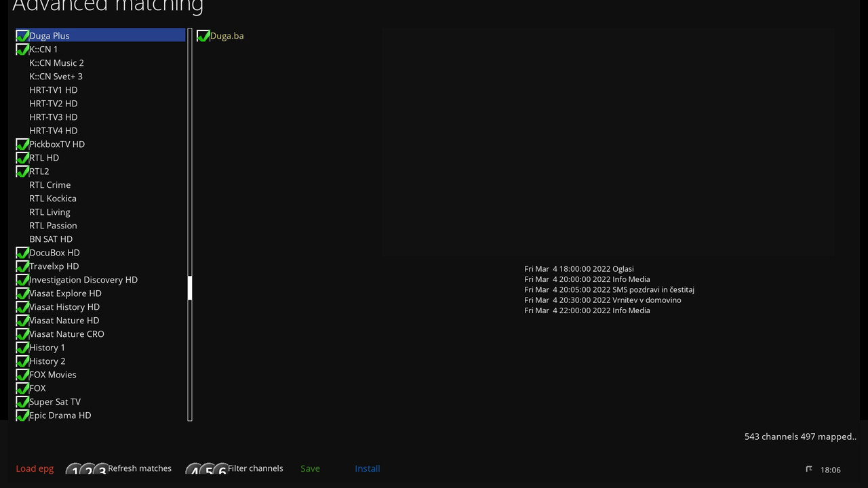The width and height of the screenshot is (868, 488).
Task: Toggle the RTL HD checkmark
Action: click(22, 157)
